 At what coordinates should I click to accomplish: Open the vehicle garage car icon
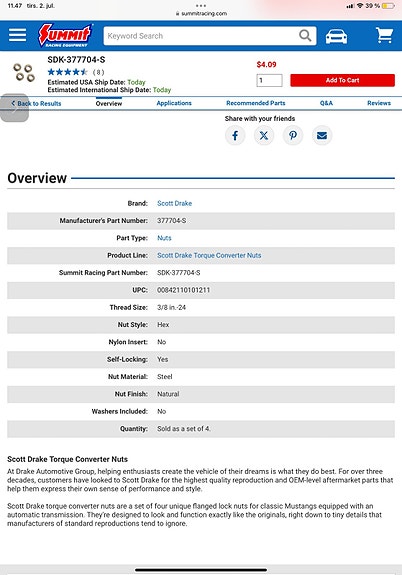(x=336, y=36)
